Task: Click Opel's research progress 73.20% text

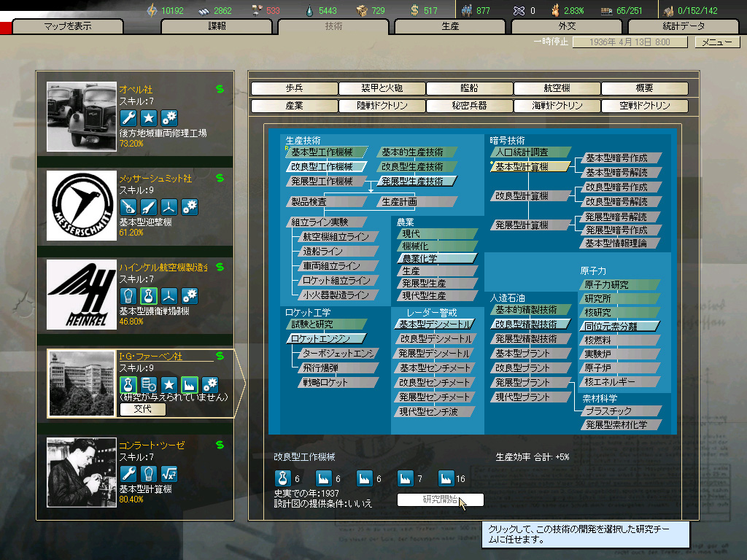Action: [131, 144]
